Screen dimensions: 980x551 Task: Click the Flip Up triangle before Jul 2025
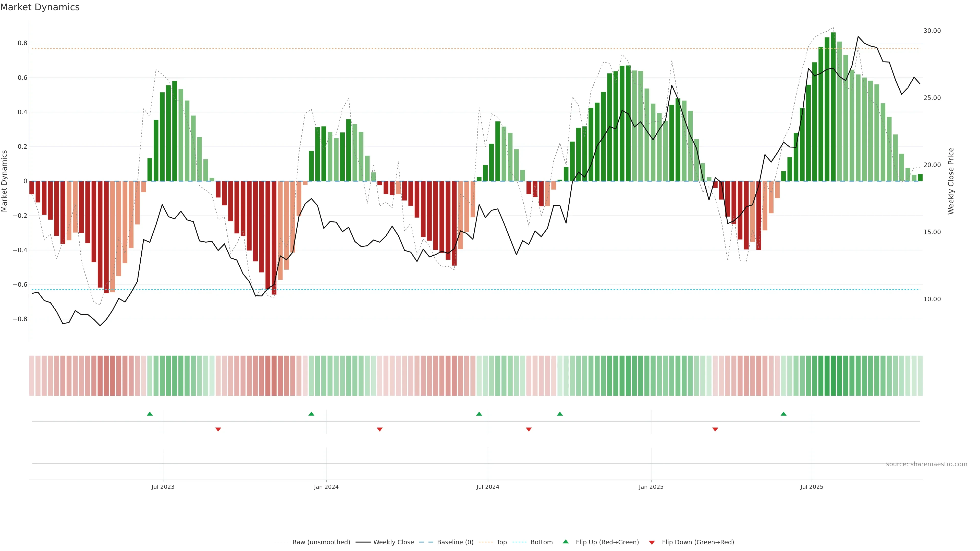click(783, 414)
